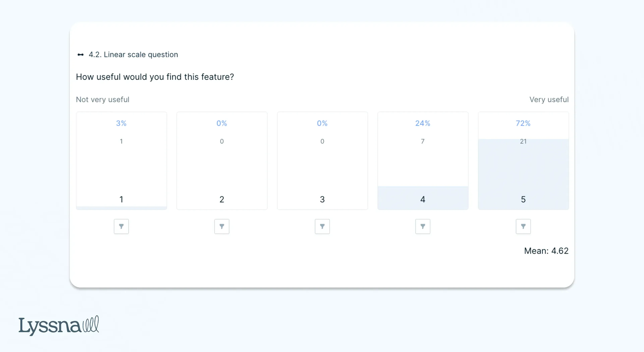Click the large scale number 3
The height and width of the screenshot is (352, 644).
pyautogui.click(x=322, y=199)
